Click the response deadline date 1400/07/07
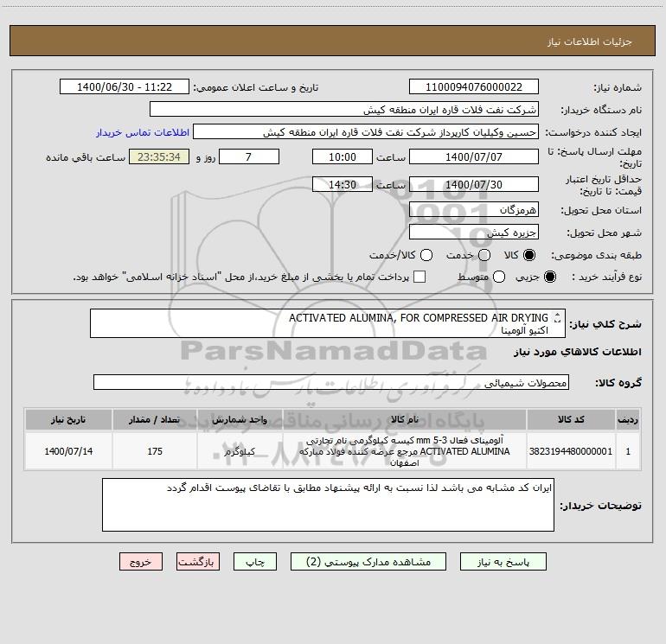This screenshot has height=644, width=666. click(x=474, y=156)
